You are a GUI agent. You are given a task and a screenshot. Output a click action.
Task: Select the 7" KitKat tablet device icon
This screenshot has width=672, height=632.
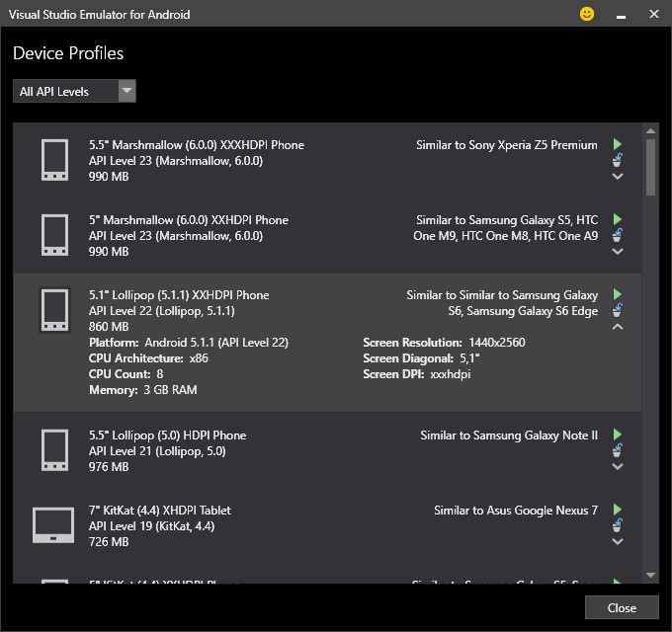[x=53, y=525]
